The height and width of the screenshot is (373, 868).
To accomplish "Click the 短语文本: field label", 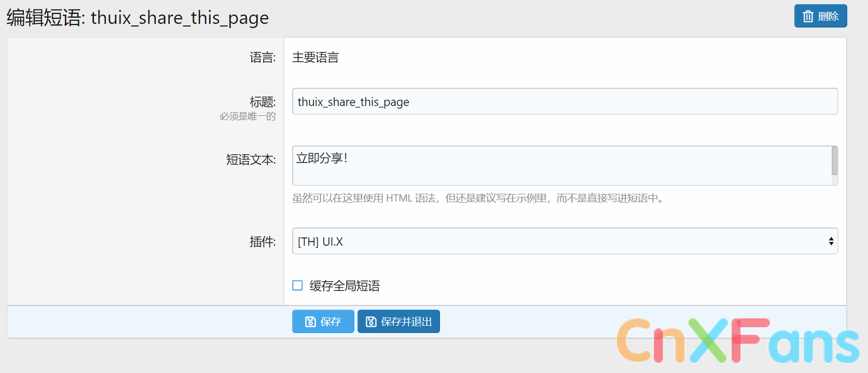I will point(251,159).
